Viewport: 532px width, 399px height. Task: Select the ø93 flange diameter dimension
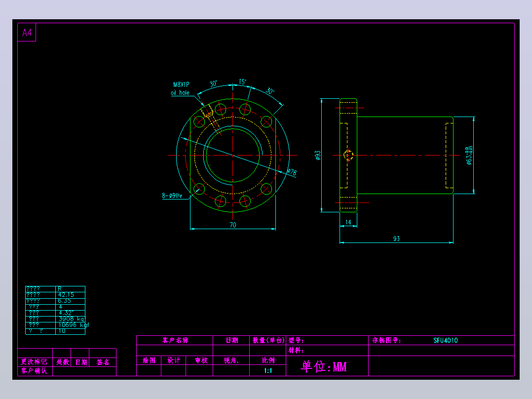318,155
